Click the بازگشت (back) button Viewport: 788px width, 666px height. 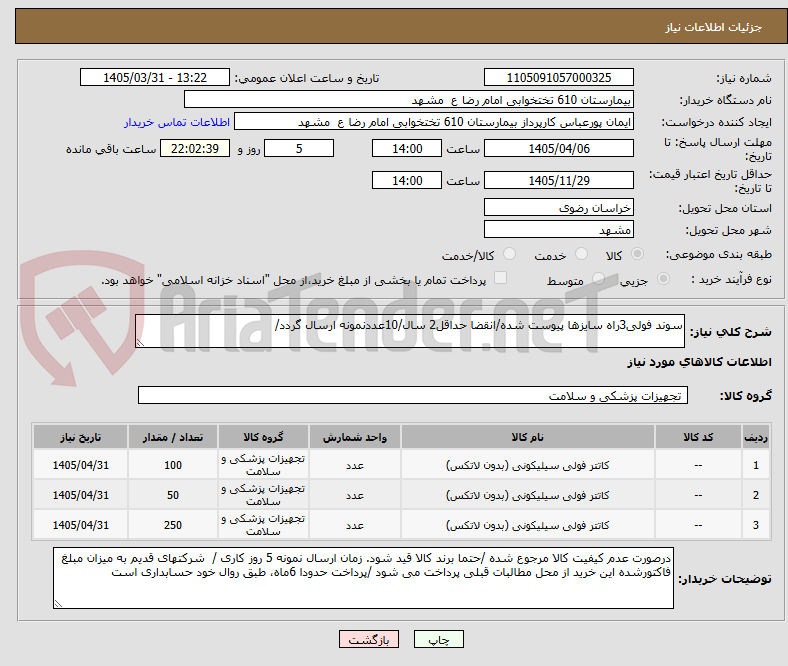pos(369,639)
